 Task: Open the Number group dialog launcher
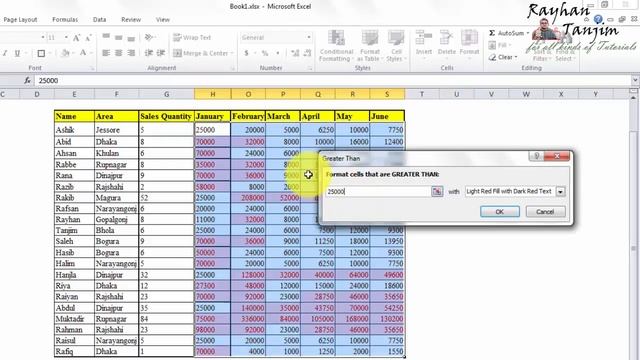pyautogui.click(x=310, y=68)
